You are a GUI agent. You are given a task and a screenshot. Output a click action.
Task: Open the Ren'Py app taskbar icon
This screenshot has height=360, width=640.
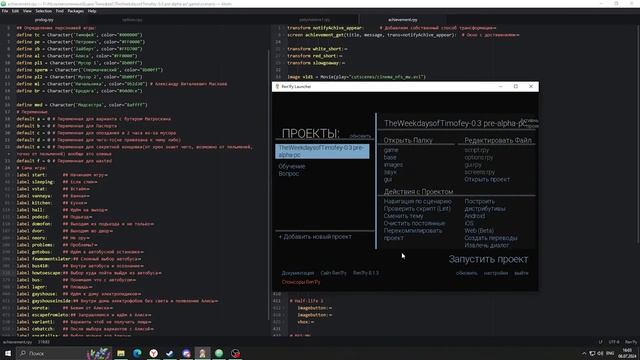pos(202,353)
